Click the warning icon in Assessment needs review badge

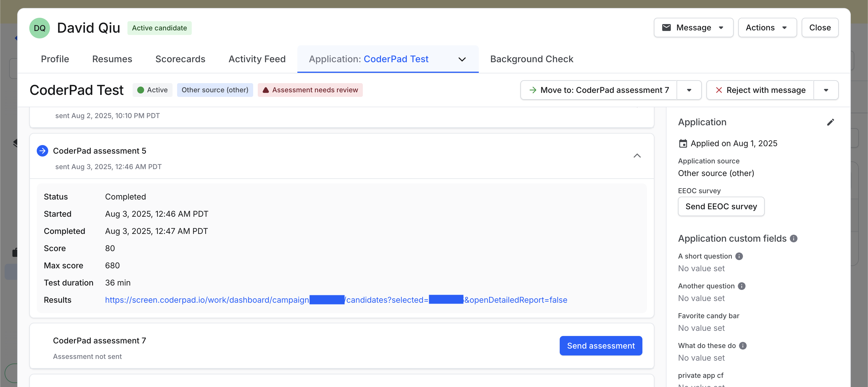(266, 90)
